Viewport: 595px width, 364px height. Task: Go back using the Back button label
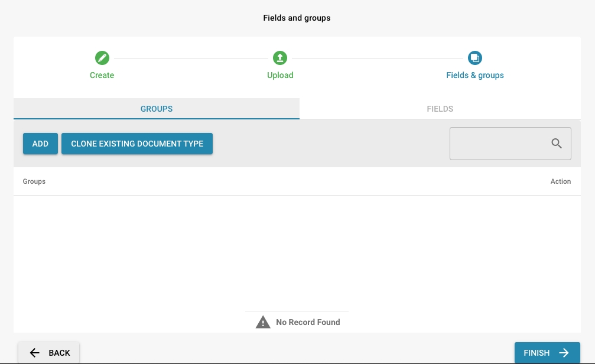[x=59, y=353]
